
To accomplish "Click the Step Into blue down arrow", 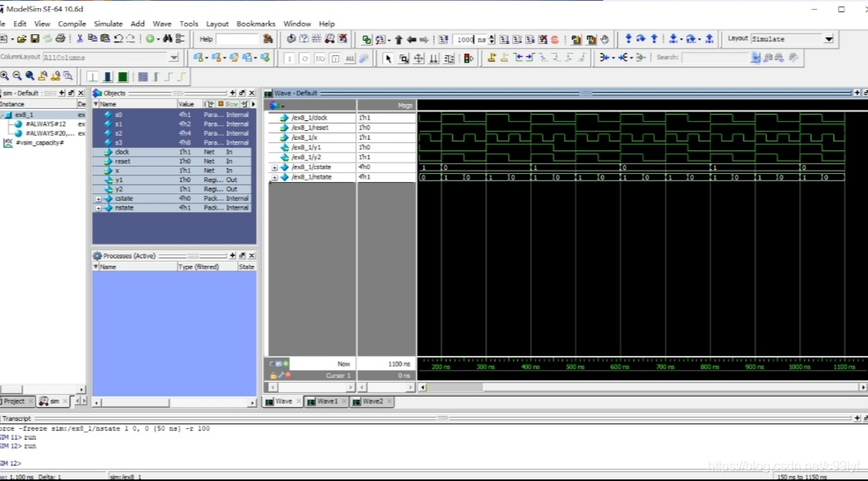I will (628, 39).
